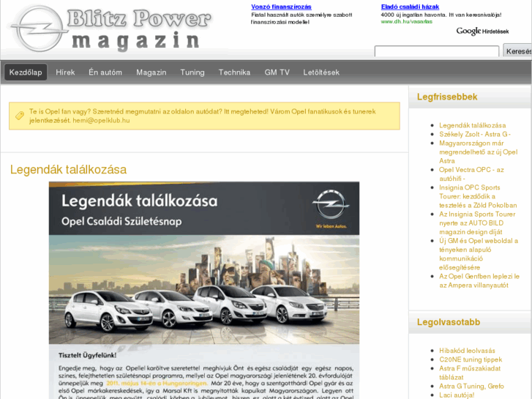Open the Kezdőlap menu item
The image size is (532, 399).
(x=26, y=72)
